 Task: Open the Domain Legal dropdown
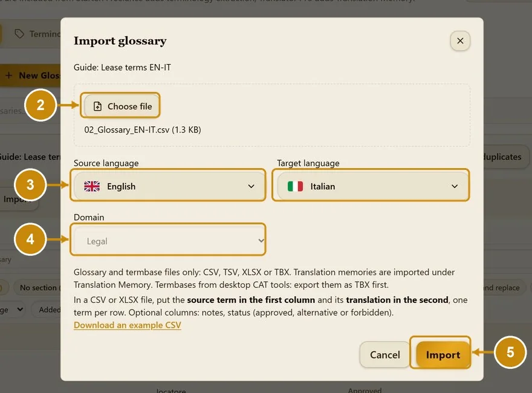tap(169, 241)
